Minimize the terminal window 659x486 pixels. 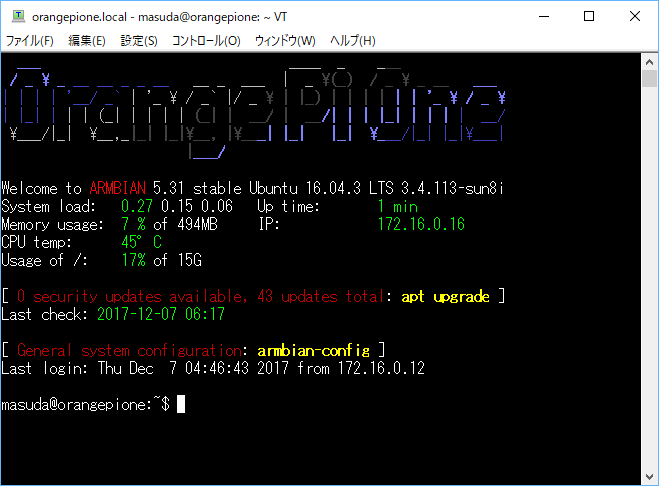tap(543, 16)
